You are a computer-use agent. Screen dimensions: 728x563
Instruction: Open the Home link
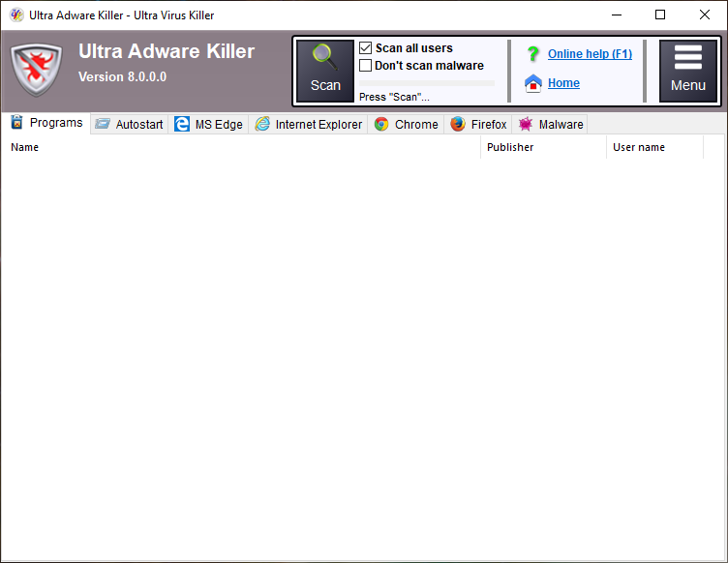coord(563,83)
